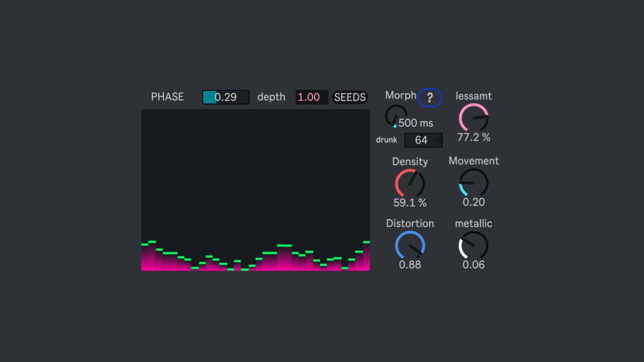Screen dimensions: 644x362
Task: Click the 500 ms Morph value readout
Action: pyautogui.click(x=416, y=123)
